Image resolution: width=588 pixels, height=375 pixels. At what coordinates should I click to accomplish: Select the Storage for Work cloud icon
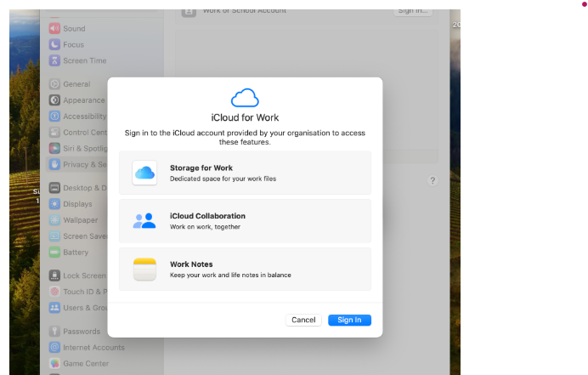144,173
